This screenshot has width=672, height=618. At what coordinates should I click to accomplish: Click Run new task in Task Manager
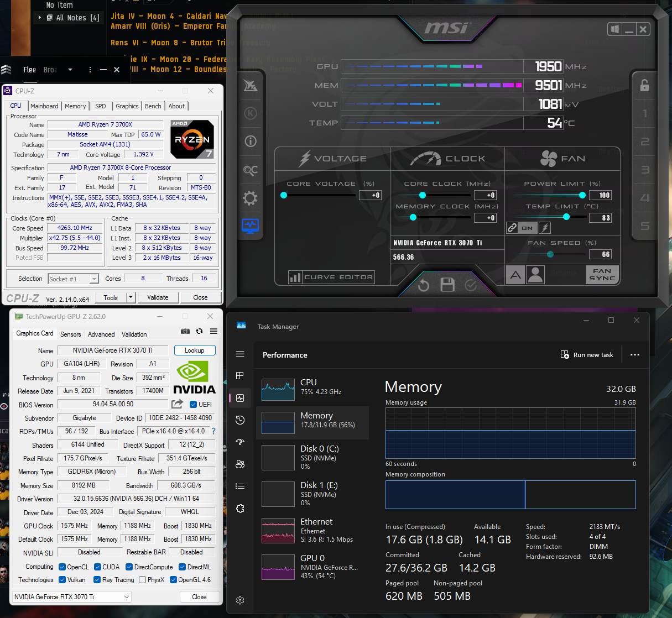click(x=587, y=355)
